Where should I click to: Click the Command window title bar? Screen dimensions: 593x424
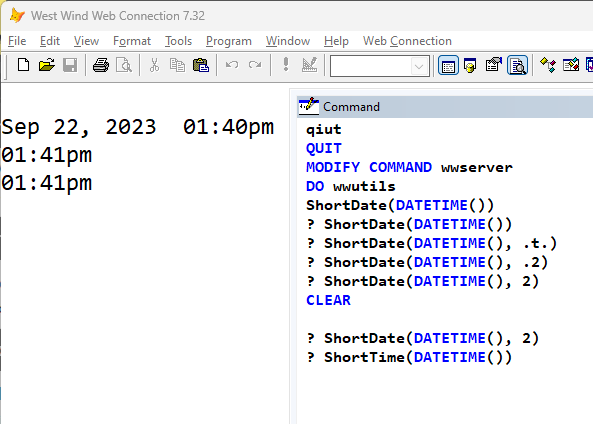coord(445,107)
